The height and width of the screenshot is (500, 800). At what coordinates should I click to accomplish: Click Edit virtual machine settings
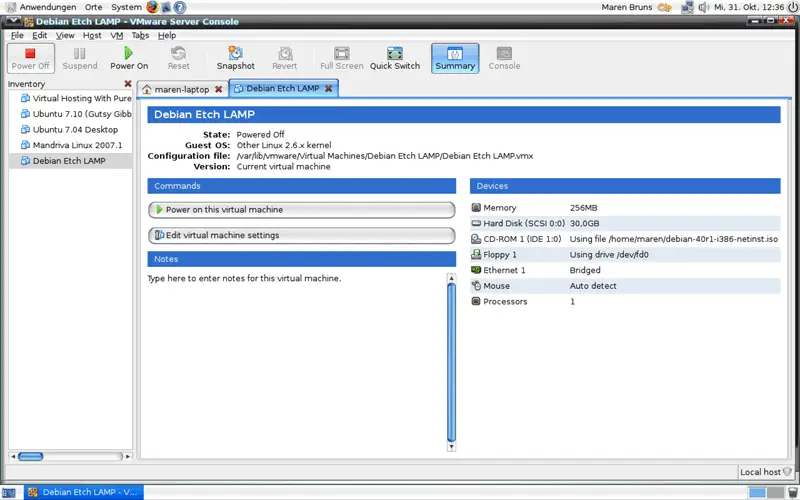(302, 235)
